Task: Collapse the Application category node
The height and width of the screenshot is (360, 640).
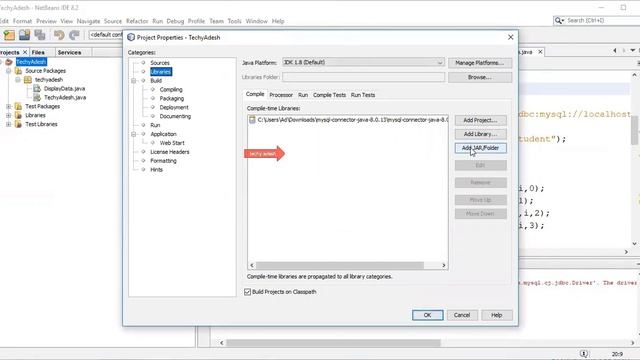Action: pos(133,134)
